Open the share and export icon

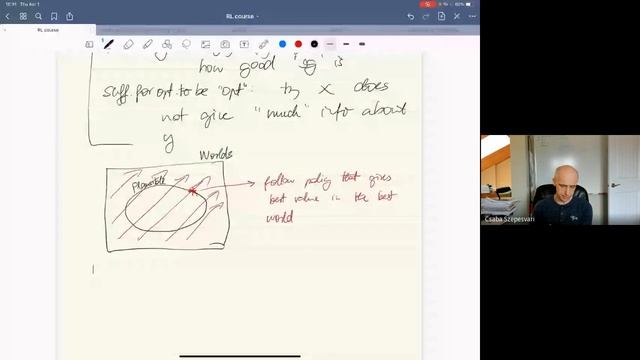[69, 16]
